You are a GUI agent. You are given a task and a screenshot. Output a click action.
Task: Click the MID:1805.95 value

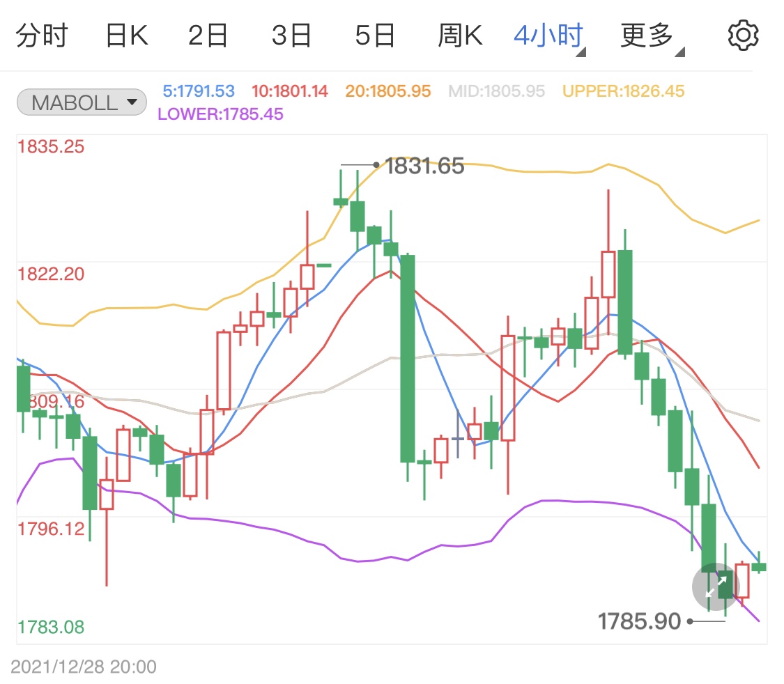496,91
